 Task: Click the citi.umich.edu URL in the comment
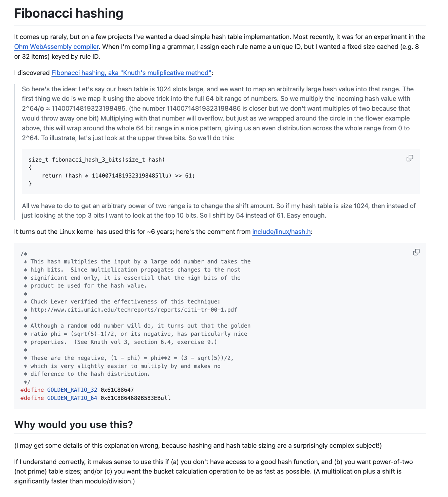point(134,310)
